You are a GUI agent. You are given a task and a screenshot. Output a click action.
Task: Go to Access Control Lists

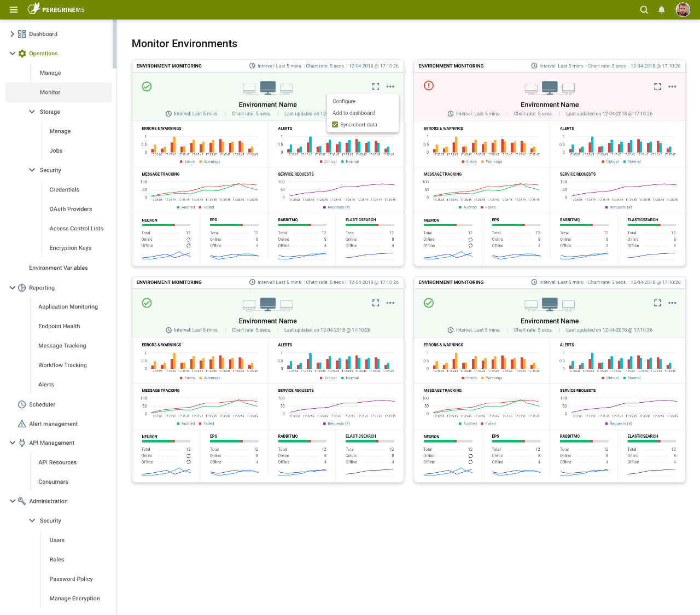(76, 229)
